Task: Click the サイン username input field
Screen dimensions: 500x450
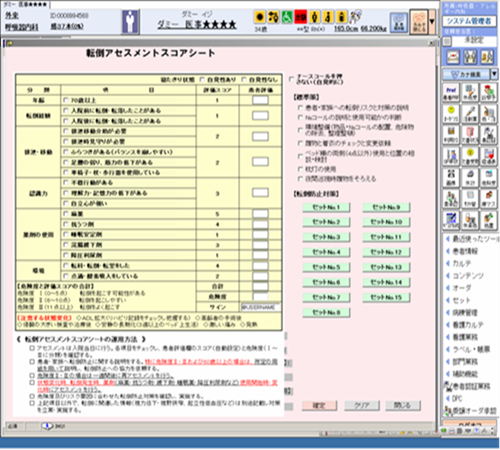Action: pyautogui.click(x=261, y=307)
